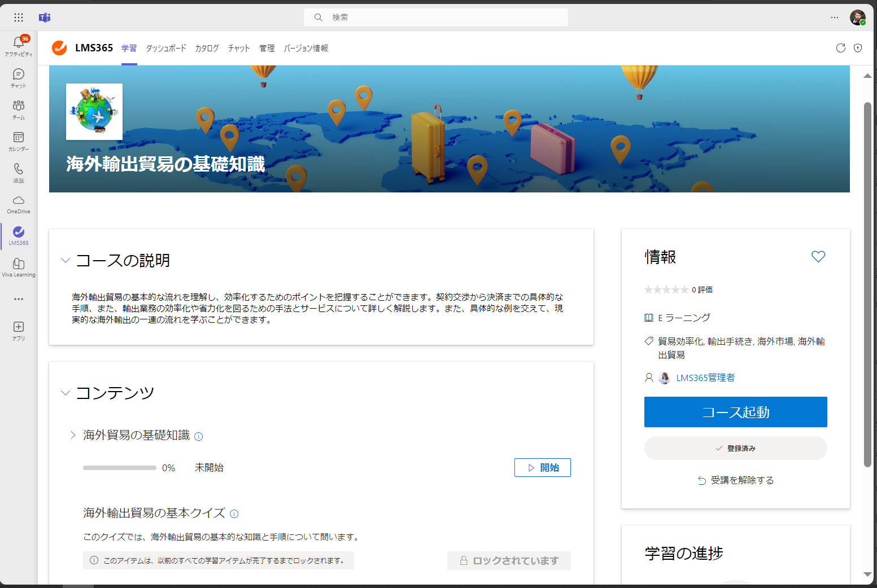
Task: Open Calls (通話) in the sidebar
Action: 19,173
